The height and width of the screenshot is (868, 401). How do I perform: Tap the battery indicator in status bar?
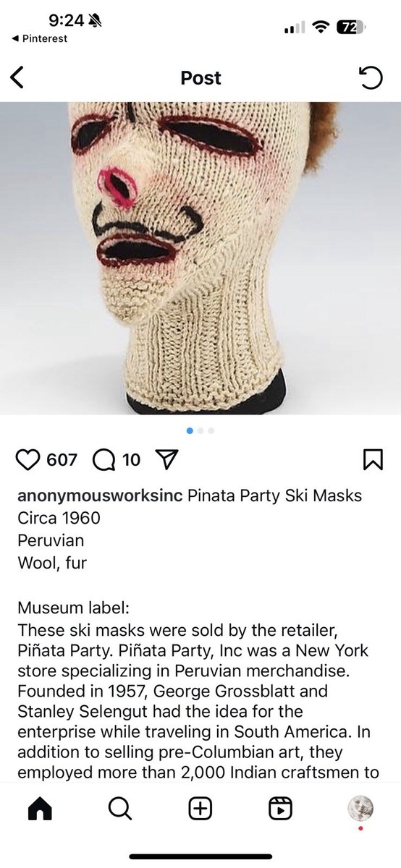coord(353,27)
